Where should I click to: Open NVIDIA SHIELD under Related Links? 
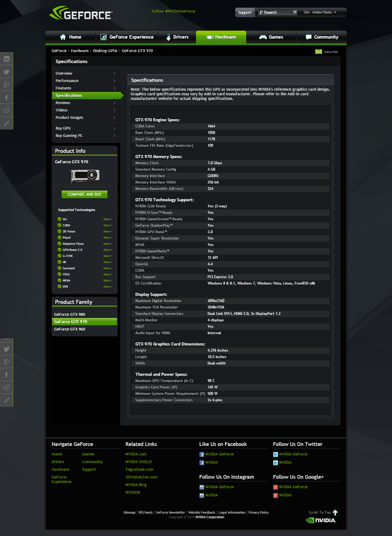(x=138, y=462)
